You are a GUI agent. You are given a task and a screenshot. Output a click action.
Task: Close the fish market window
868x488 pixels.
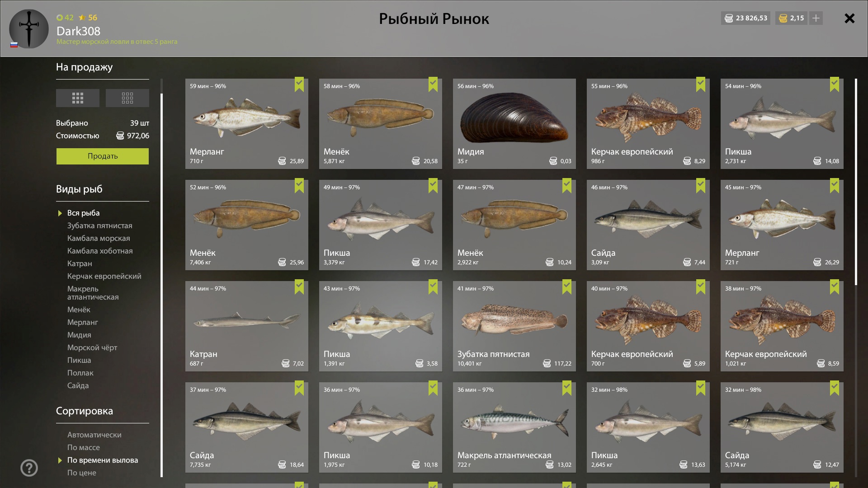[x=849, y=18]
